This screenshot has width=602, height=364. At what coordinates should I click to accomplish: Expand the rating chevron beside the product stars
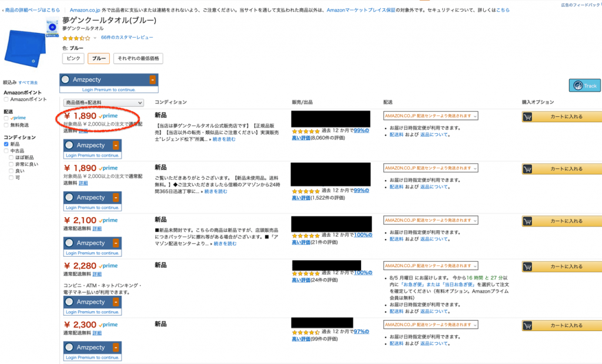95,38
